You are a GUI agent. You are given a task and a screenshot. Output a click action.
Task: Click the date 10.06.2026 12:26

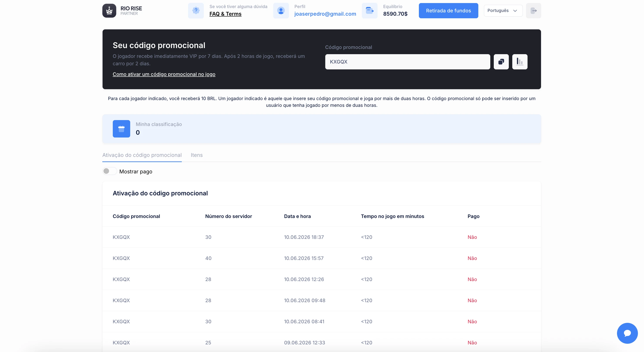pos(304,279)
